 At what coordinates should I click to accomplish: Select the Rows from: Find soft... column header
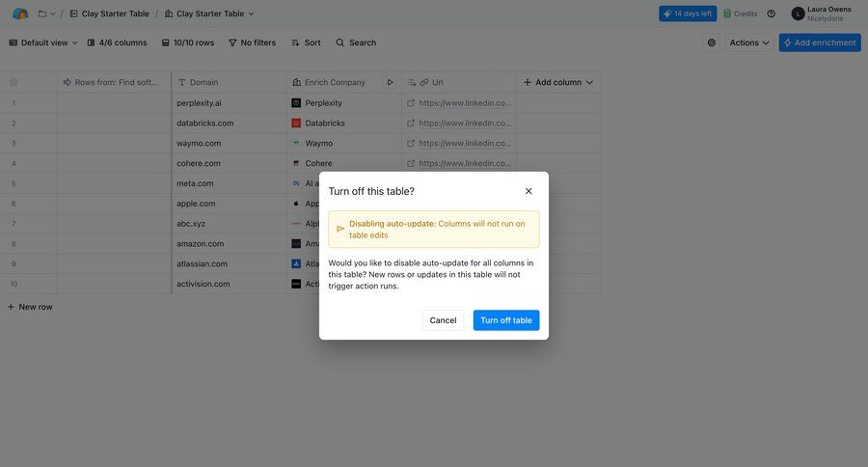coord(114,83)
